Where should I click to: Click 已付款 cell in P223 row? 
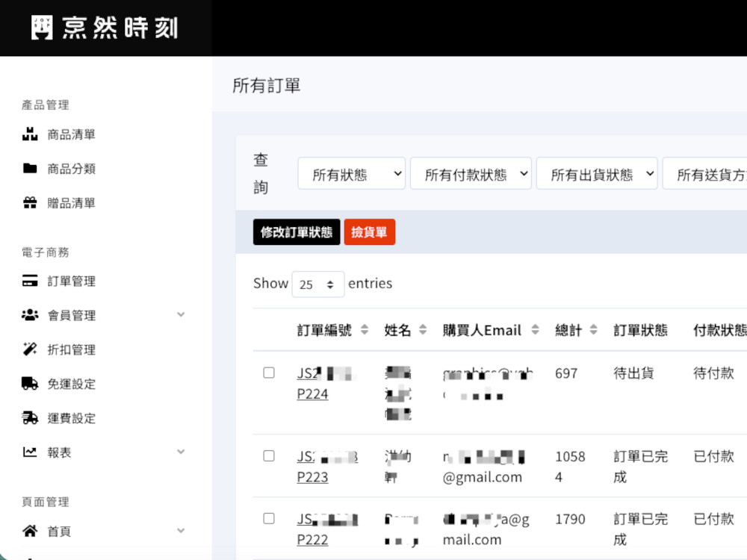click(713, 456)
